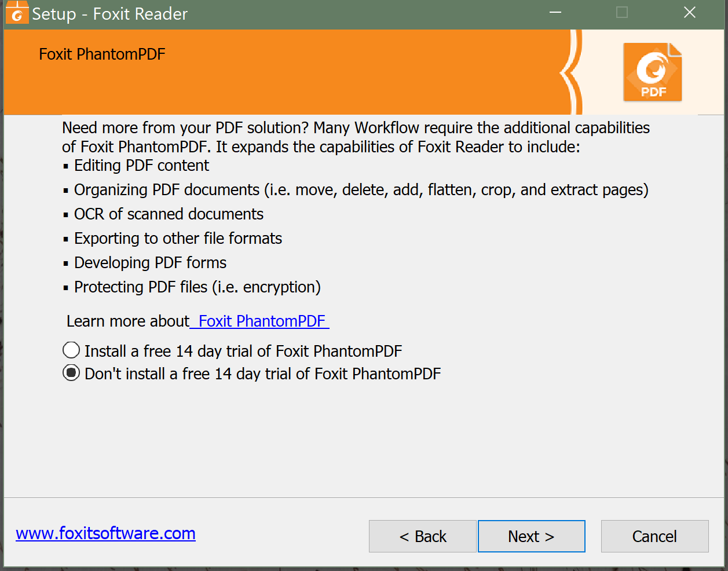Image resolution: width=728 pixels, height=571 pixels.
Task: Visit the www.foxitsoftware.com link
Action: tap(105, 533)
